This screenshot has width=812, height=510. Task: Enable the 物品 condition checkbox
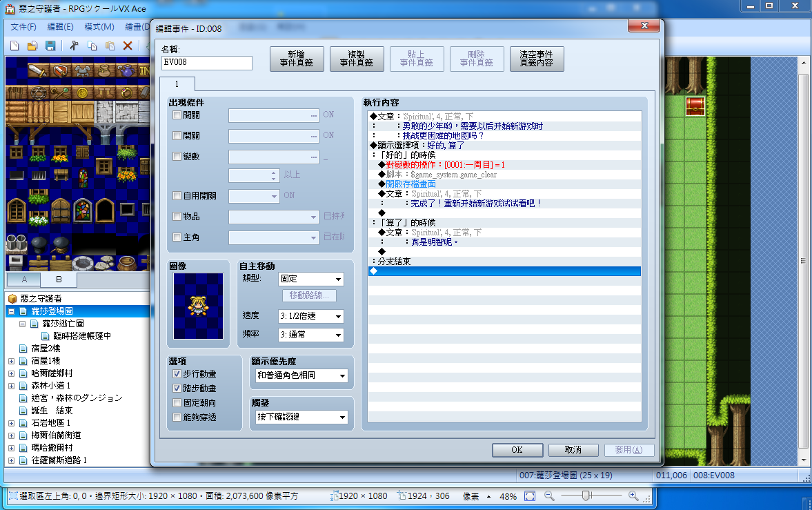177,217
